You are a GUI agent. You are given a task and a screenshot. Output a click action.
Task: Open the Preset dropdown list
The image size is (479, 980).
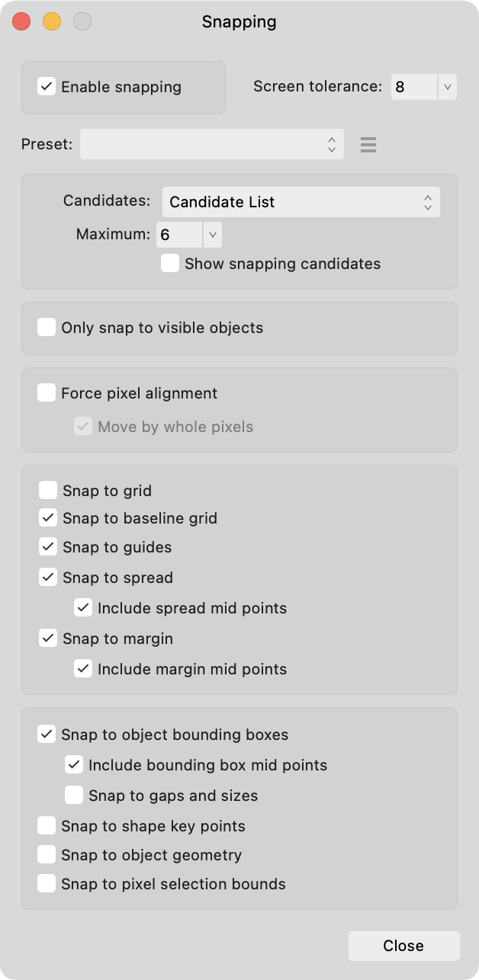tap(212, 145)
